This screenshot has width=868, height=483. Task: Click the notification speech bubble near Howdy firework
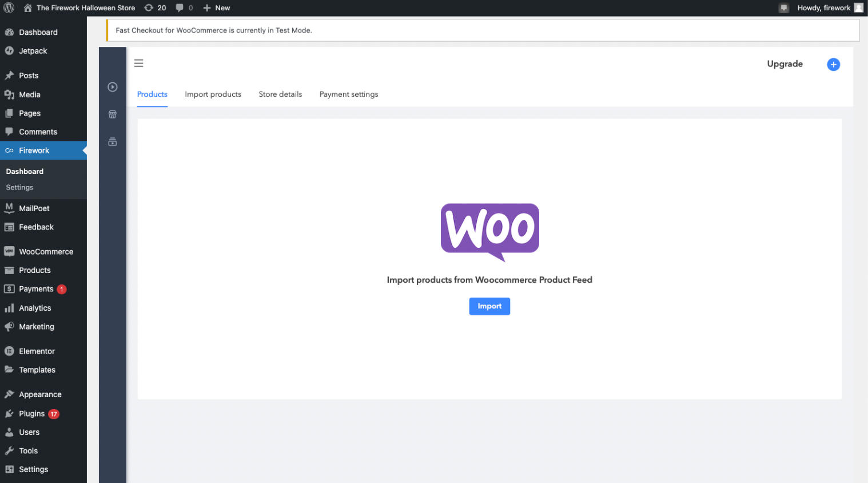click(x=784, y=7)
